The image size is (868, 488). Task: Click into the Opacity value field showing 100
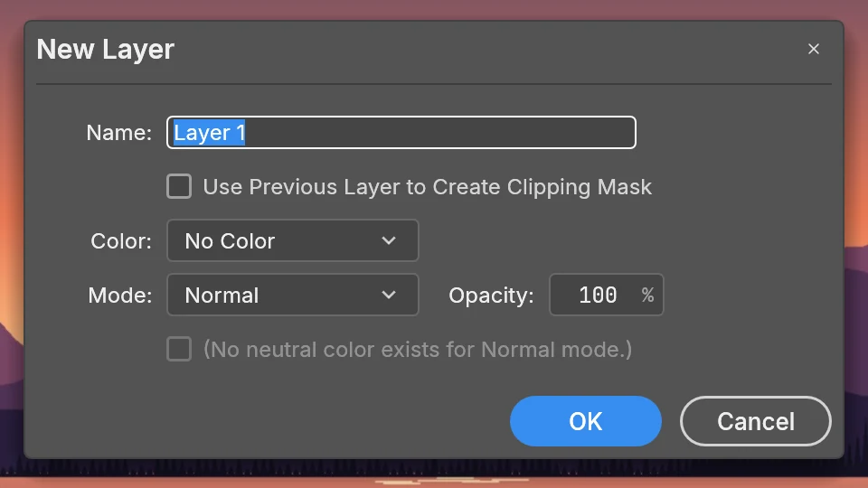[606, 295]
